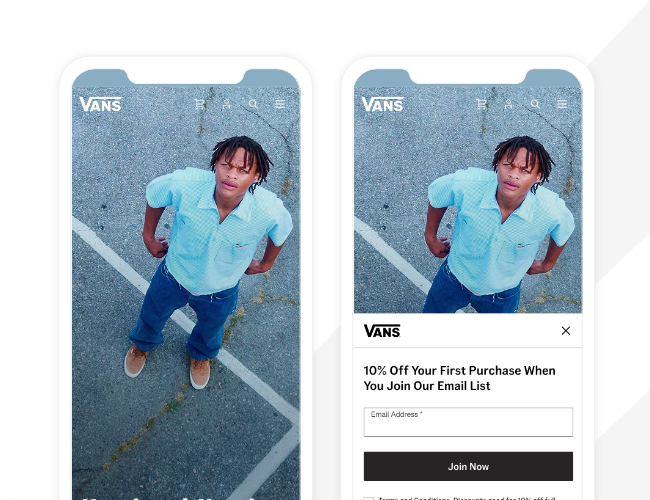Click the hero photo on left phone
Viewport: 650px width, 500px height.
(186, 290)
